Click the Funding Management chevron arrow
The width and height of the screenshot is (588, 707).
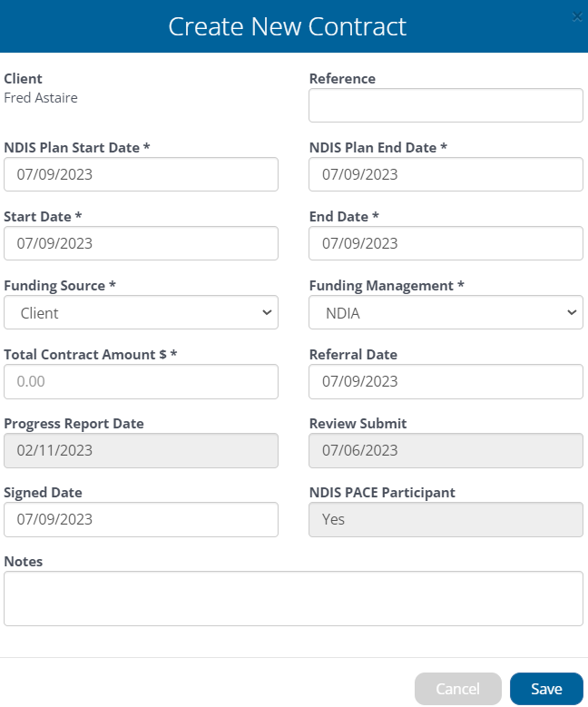pyautogui.click(x=572, y=312)
